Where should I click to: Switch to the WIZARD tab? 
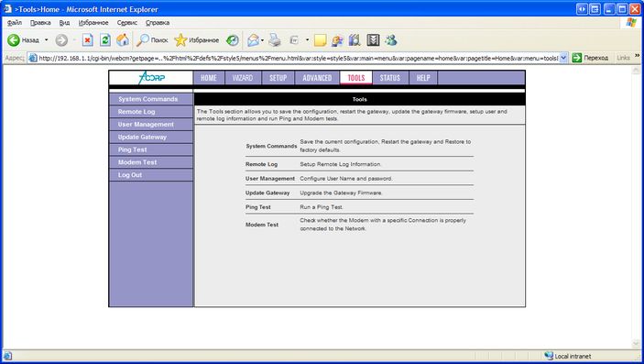click(x=243, y=78)
